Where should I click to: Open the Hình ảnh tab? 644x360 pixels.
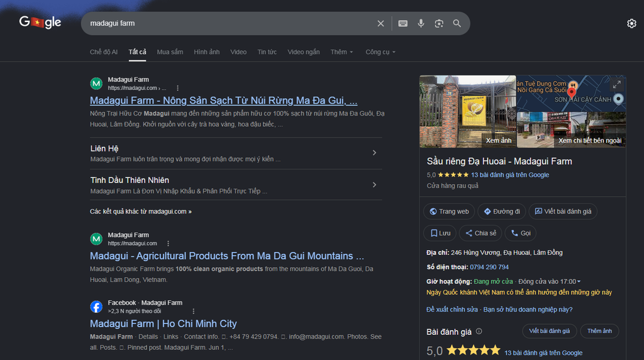206,52
